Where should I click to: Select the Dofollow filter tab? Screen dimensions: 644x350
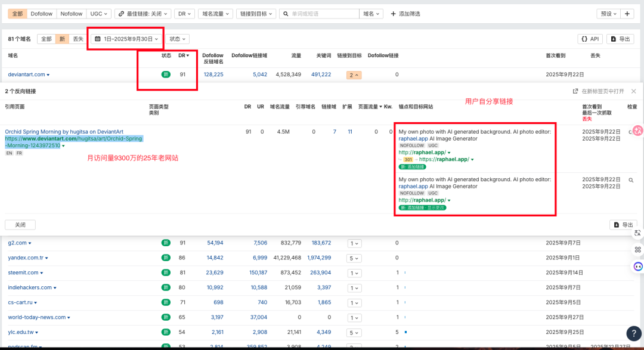click(x=42, y=14)
